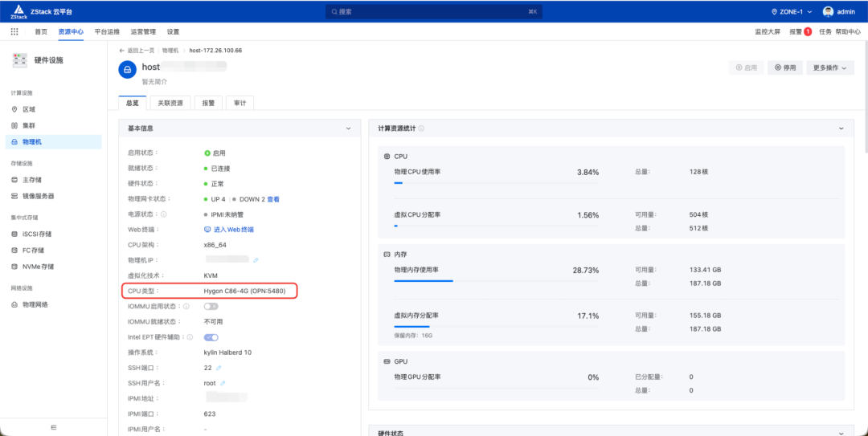Click the 停用 button
The image size is (868, 436).
point(785,68)
